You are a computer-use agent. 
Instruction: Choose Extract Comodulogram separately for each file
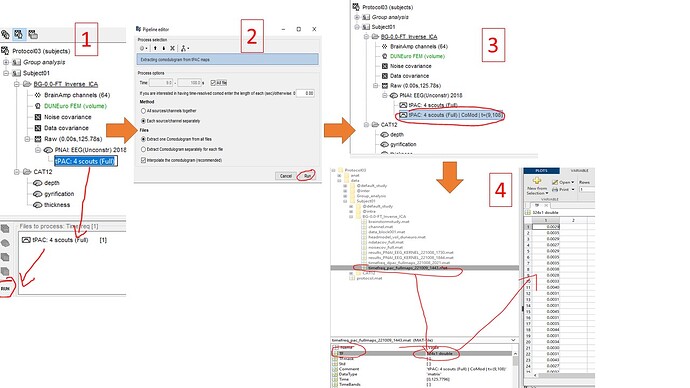tap(143, 149)
